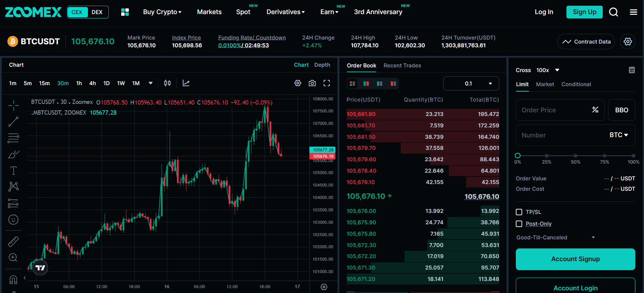Open the calculator icon in order panel
644x293 pixels.
click(x=632, y=70)
